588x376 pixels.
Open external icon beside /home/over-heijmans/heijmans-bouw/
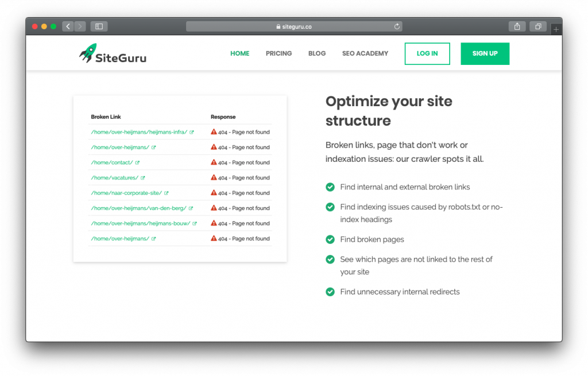(x=195, y=223)
